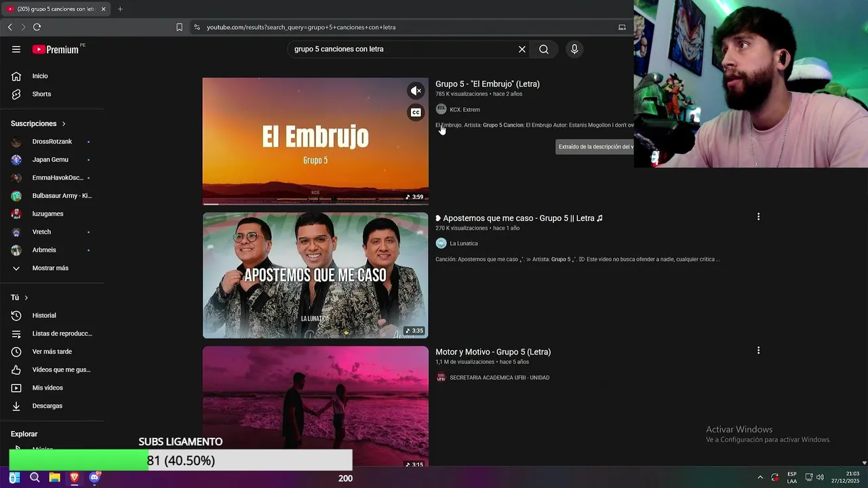The height and width of the screenshot is (488, 868).
Task: Bookmark this page with bookmark icon
Action: [179, 27]
